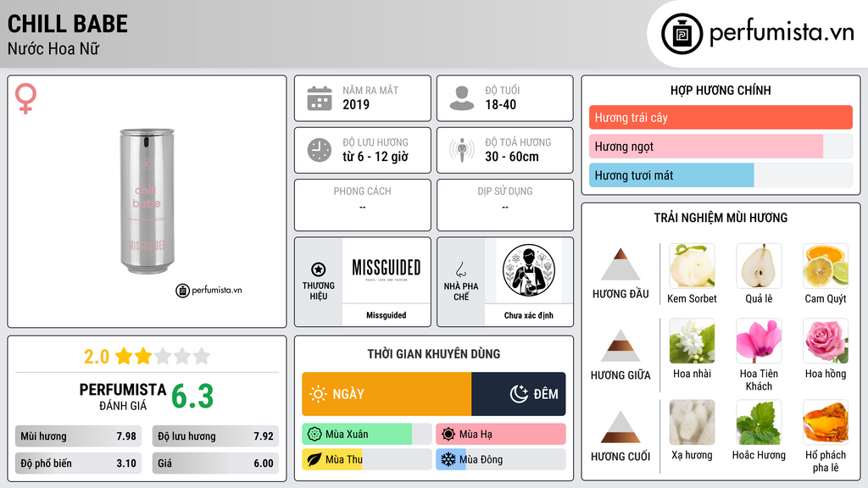The height and width of the screenshot is (488, 868).
Task: Click the CHILL BABE title text
Action: 68,24
